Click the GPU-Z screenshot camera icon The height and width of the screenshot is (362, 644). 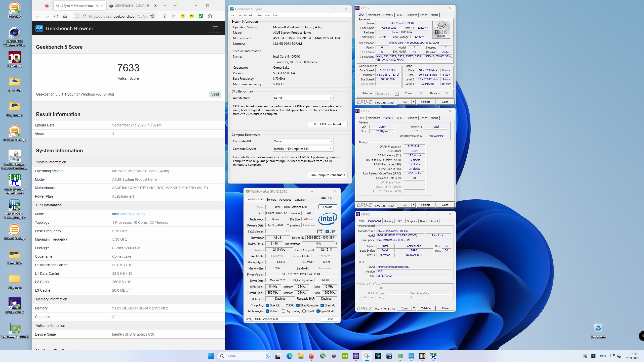324,198
